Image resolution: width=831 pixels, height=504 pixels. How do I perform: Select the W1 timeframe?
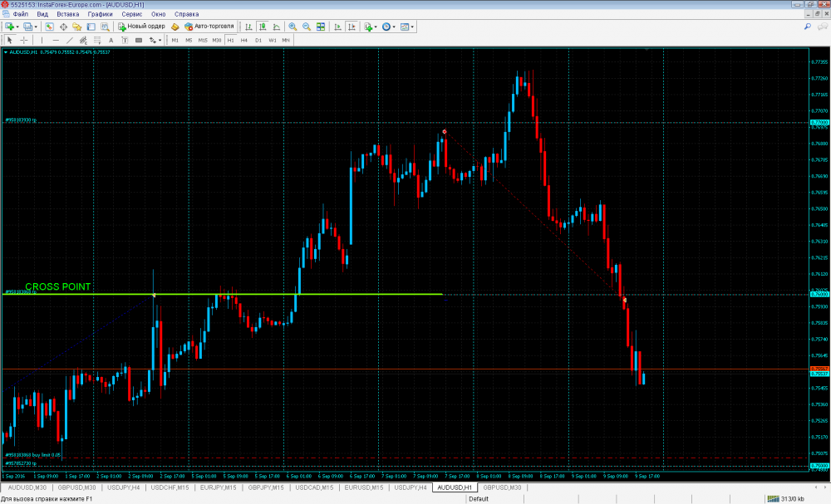pyautogui.click(x=272, y=40)
